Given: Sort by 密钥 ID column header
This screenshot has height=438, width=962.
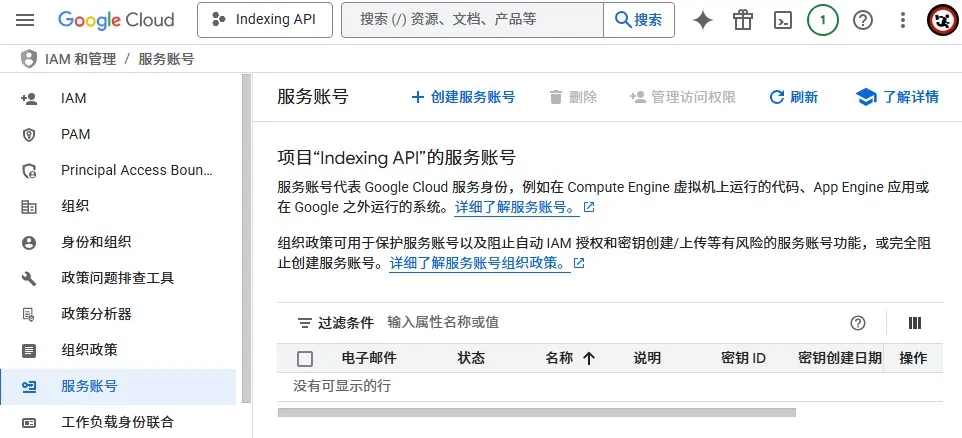Looking at the screenshot, I should pos(744,358).
